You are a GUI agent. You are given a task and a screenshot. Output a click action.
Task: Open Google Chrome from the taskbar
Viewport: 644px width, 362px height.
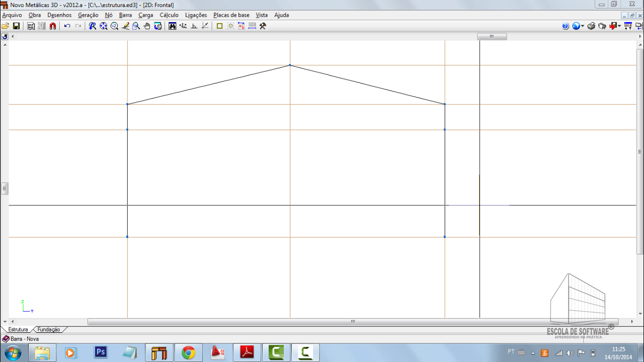189,353
